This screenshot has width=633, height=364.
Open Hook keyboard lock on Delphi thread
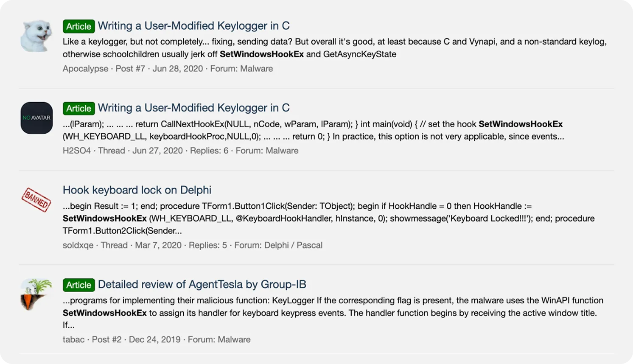click(137, 190)
